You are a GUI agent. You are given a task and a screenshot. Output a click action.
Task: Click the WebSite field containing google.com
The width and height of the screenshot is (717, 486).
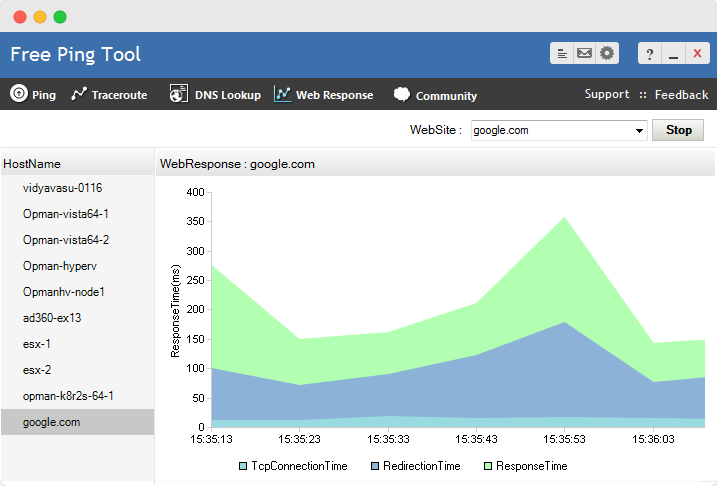(551, 130)
